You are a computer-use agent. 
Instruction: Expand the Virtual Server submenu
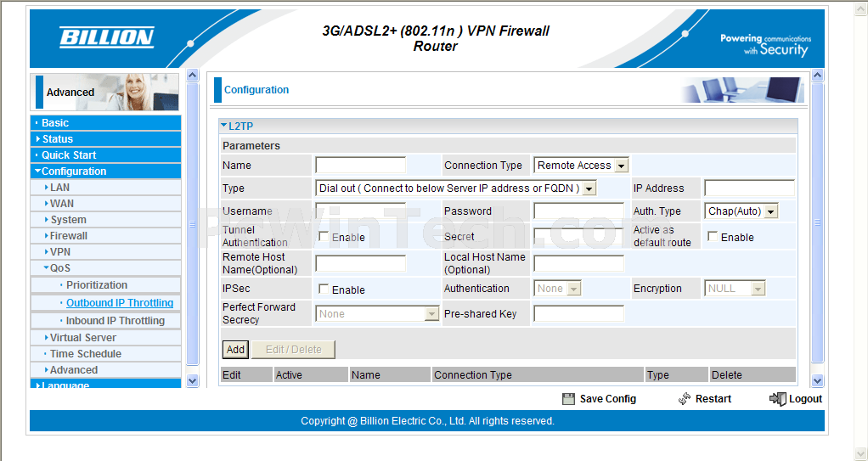(105, 338)
